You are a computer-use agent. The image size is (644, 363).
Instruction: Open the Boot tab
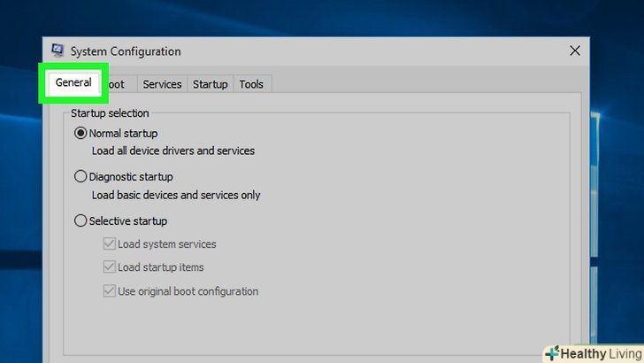(x=119, y=84)
